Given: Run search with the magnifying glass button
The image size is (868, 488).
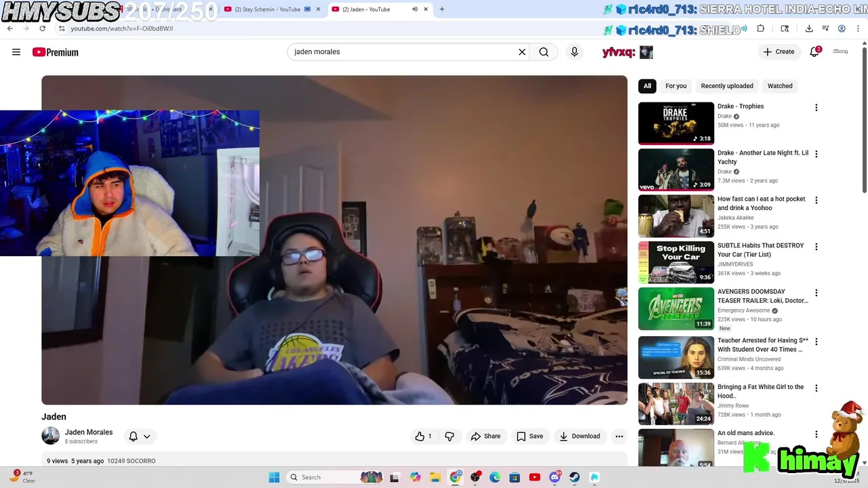Looking at the screenshot, I should point(544,52).
